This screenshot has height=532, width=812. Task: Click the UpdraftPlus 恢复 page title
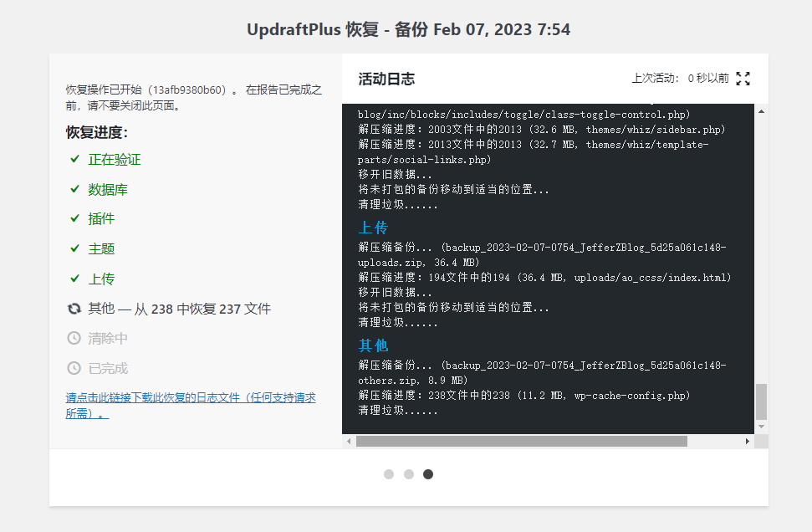409,29
